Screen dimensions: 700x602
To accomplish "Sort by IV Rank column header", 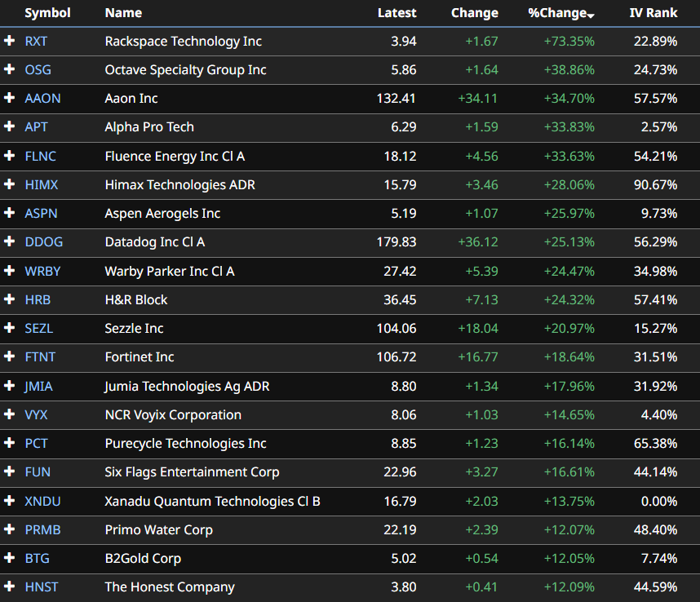I will point(653,13).
